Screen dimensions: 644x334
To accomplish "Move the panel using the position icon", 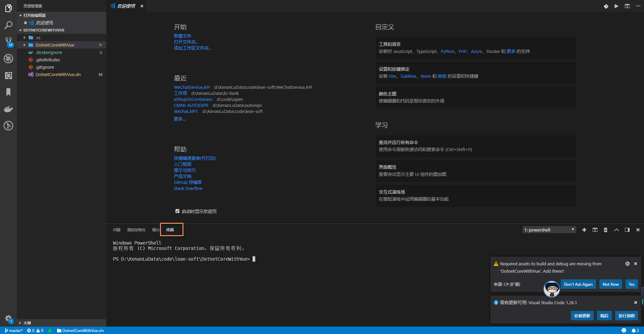I will (x=627, y=230).
